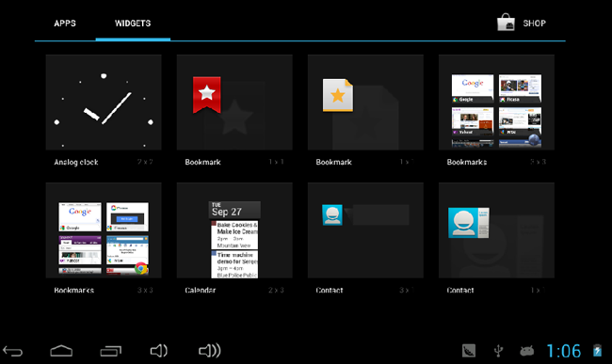Viewport: 612px width, 364px height.
Task: Click the 'Calendar' widget label
Action: point(201,290)
